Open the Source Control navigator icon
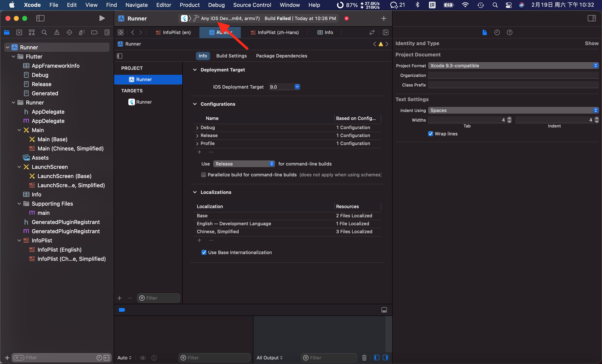602x364 pixels. (x=19, y=32)
